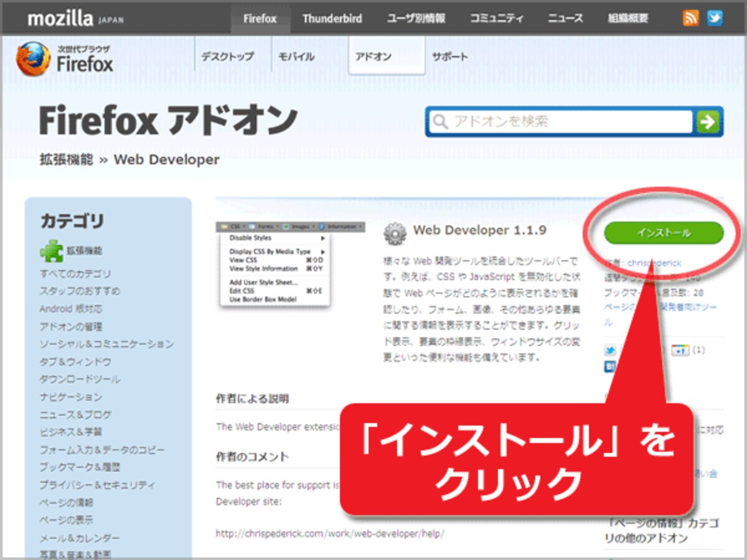Screen dimensions: 747x560
Task: Select Android 版対応 category
Action: (x=71, y=309)
